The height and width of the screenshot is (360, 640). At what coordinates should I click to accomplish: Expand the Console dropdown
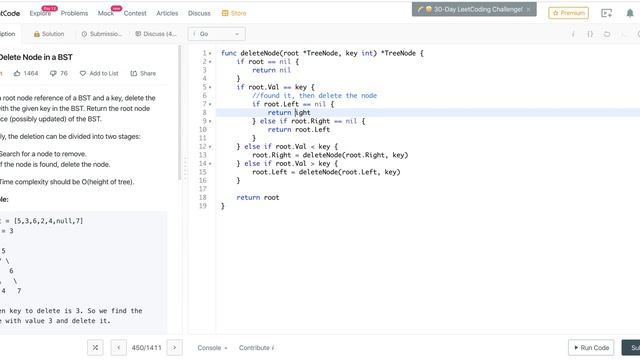point(212,348)
